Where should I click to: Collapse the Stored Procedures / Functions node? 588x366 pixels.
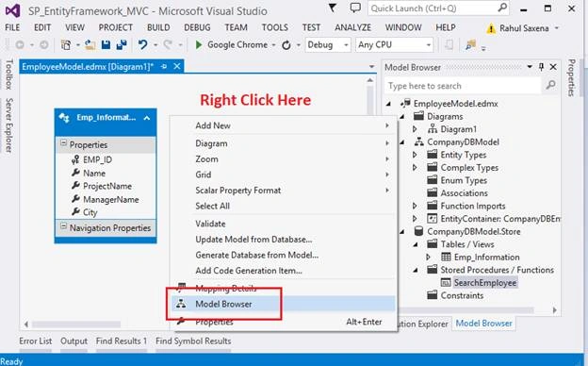click(416, 270)
